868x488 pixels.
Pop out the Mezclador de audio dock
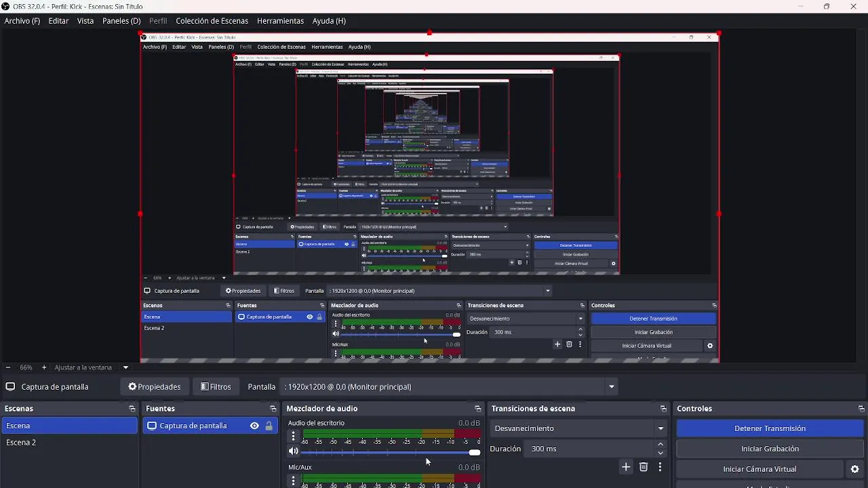coord(478,409)
